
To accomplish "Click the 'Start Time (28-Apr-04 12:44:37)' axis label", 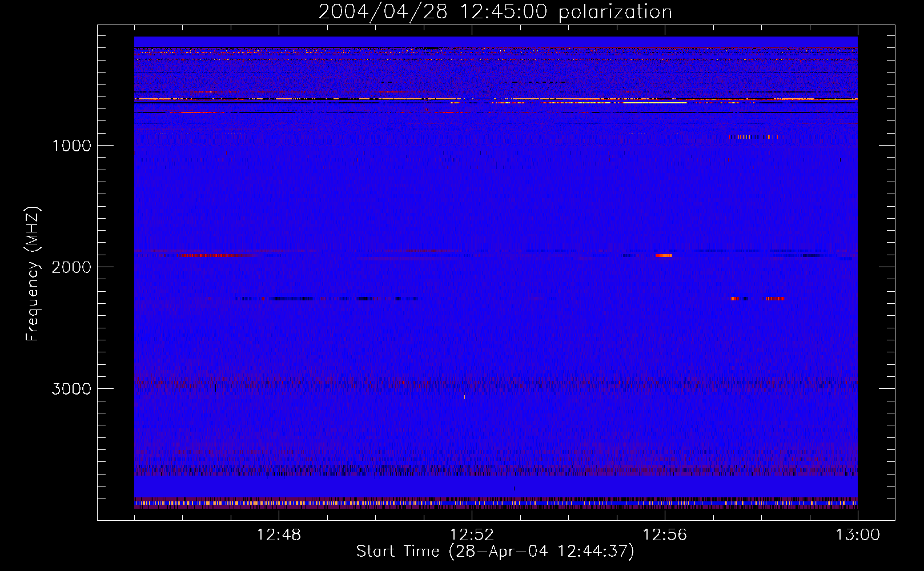I will coord(495,552).
